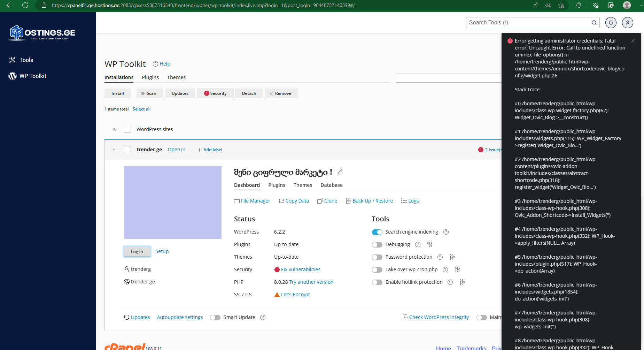644x350 pixels.
Task: Open hotlink protection settings sliders icon
Action: coord(462,282)
